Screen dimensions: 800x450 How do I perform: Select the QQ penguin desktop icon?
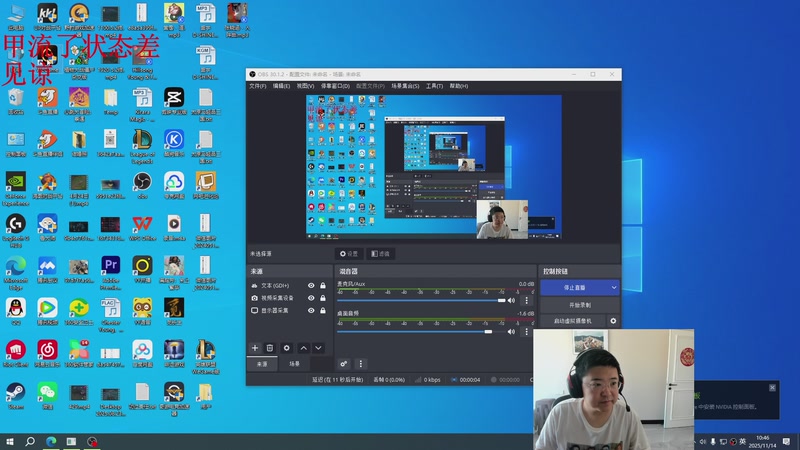(x=15, y=312)
